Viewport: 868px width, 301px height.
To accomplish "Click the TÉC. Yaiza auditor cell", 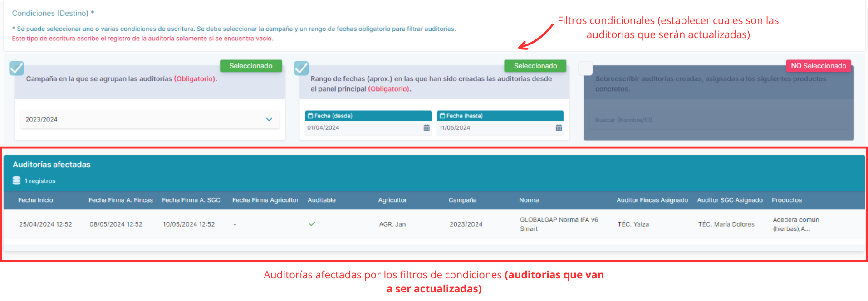I will [633, 224].
